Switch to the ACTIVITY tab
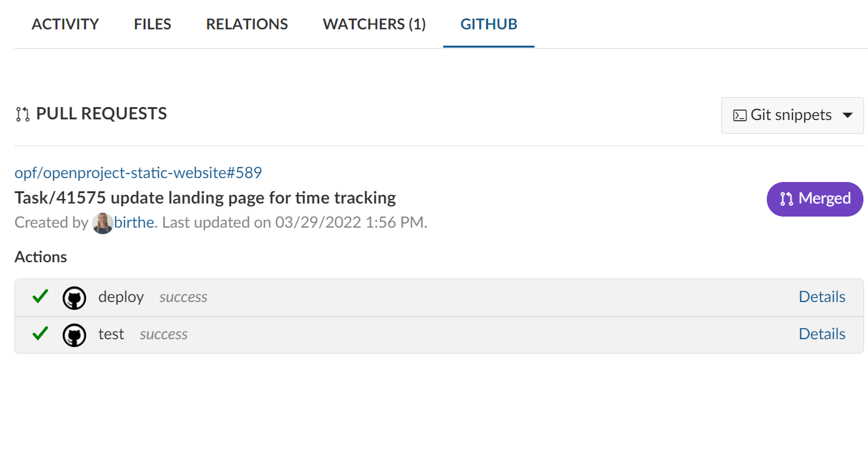Image resolution: width=868 pixels, height=456 pixels. 65,24
